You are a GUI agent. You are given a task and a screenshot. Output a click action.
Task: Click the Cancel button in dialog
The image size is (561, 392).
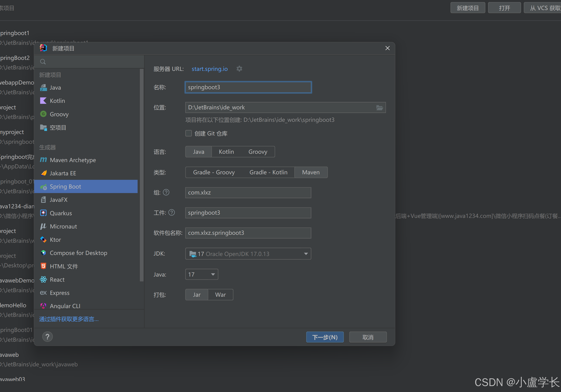coord(368,337)
